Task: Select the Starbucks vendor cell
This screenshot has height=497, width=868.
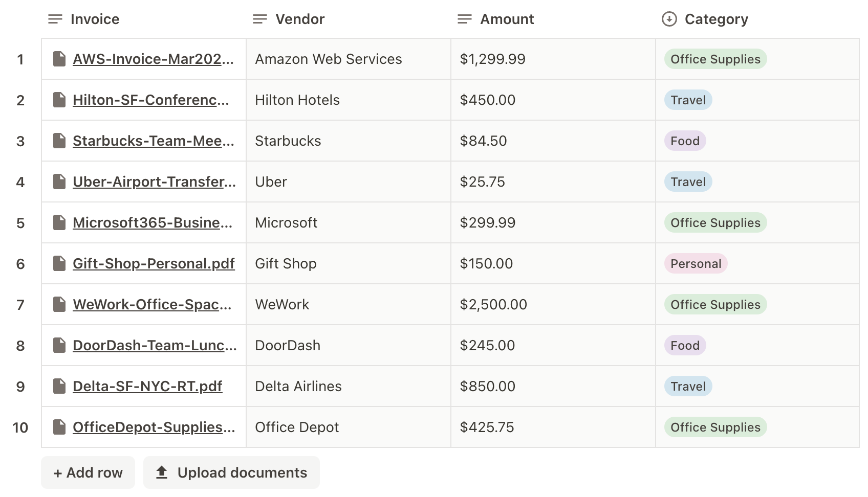Action: click(x=349, y=141)
